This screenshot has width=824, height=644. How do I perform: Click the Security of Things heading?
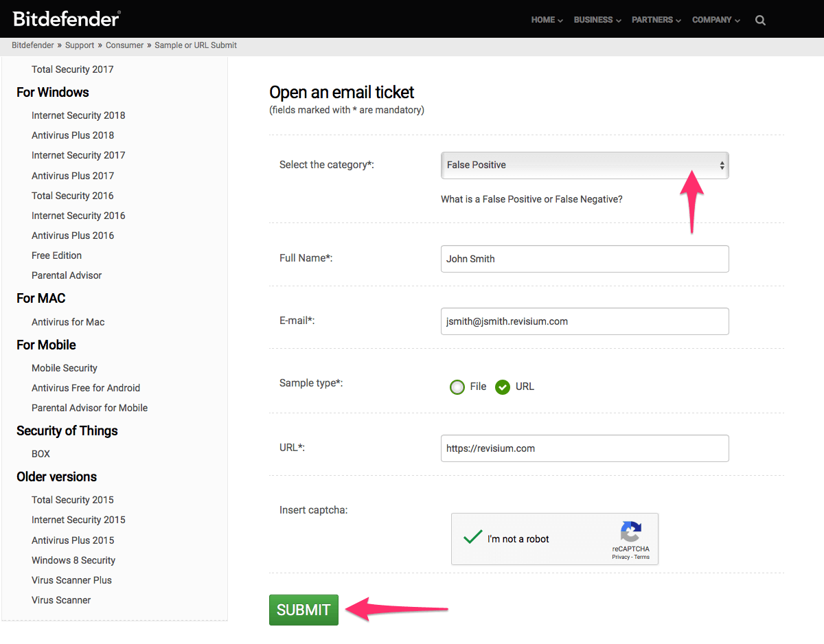coord(67,430)
